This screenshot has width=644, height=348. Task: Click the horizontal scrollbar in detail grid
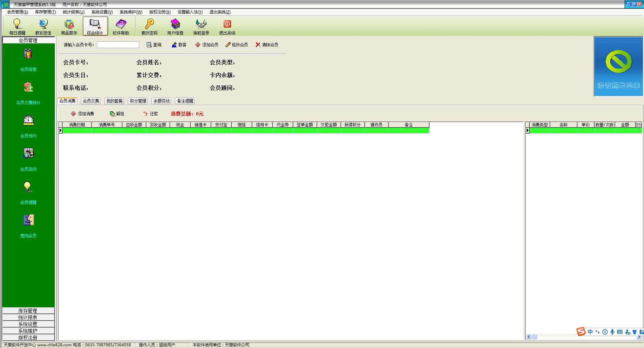[584, 337]
